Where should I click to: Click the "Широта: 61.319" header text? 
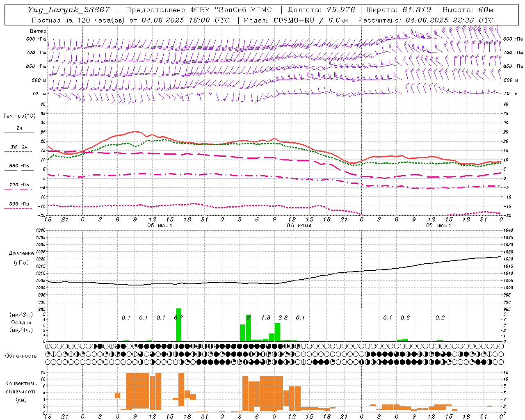point(399,10)
